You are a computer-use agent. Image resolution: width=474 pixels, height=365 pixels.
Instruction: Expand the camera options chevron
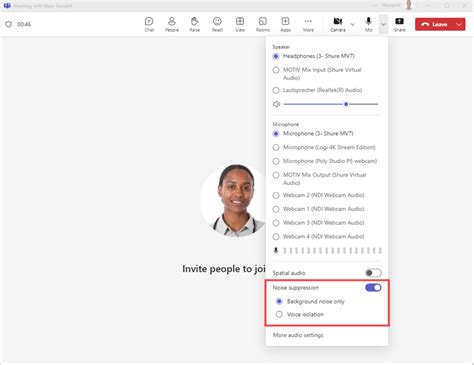352,24
